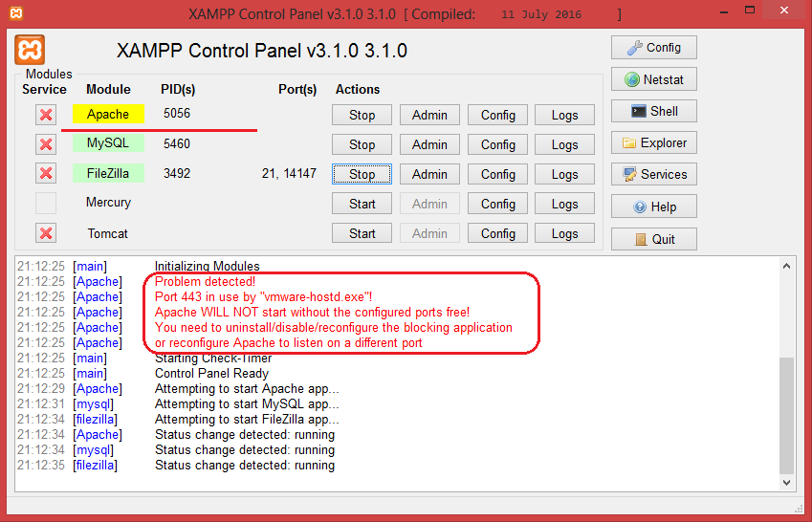812x522 pixels.
Task: Toggle the MySQL service checkbox
Action: 46,144
